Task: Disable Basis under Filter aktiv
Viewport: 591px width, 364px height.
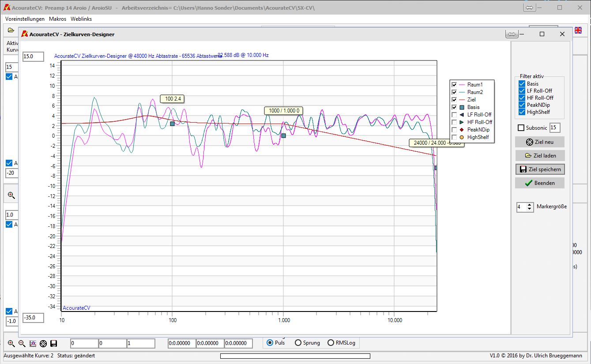Action: pyautogui.click(x=522, y=84)
